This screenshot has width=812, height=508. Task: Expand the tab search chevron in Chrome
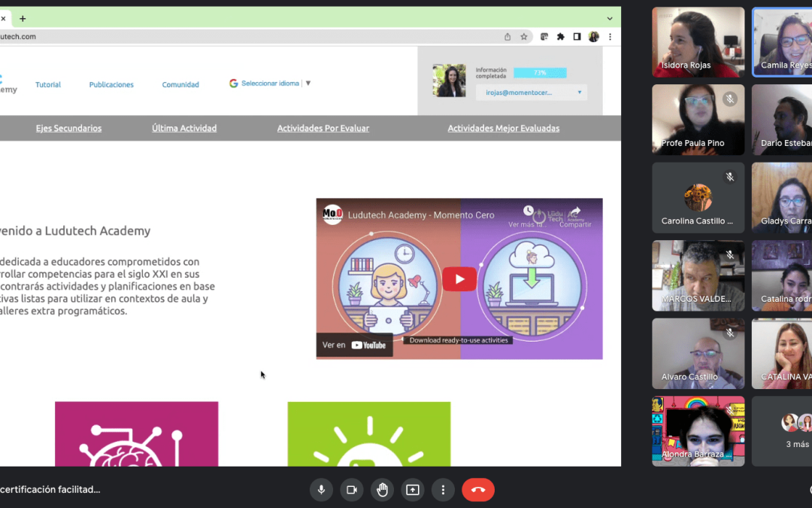coord(610,19)
